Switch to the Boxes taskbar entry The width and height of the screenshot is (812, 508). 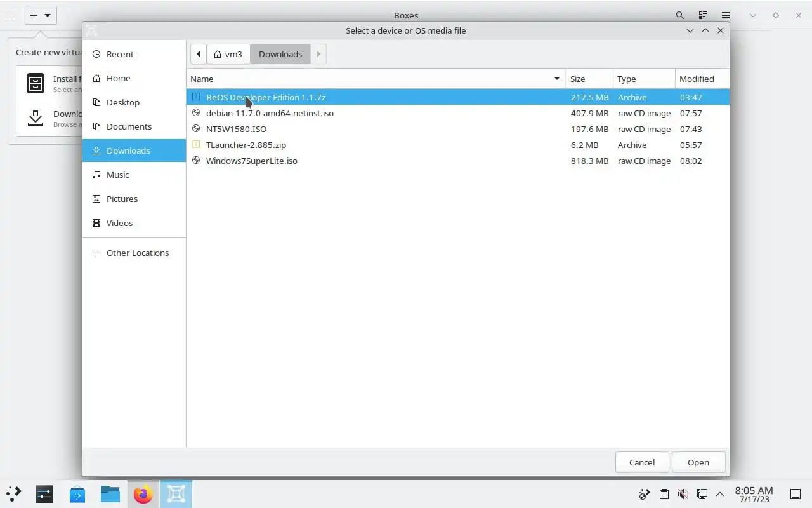[x=176, y=494]
